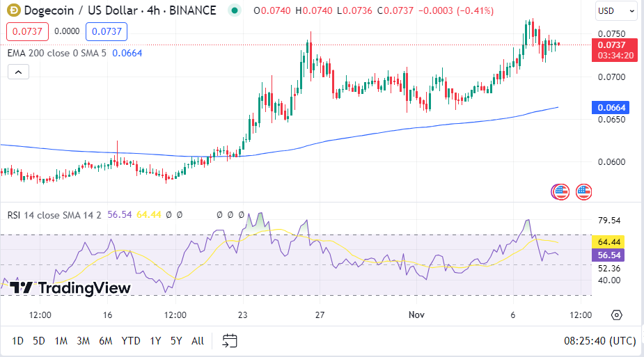Click the EMA value 0.0664 in the legend
The image size is (644, 357).
coord(127,54)
